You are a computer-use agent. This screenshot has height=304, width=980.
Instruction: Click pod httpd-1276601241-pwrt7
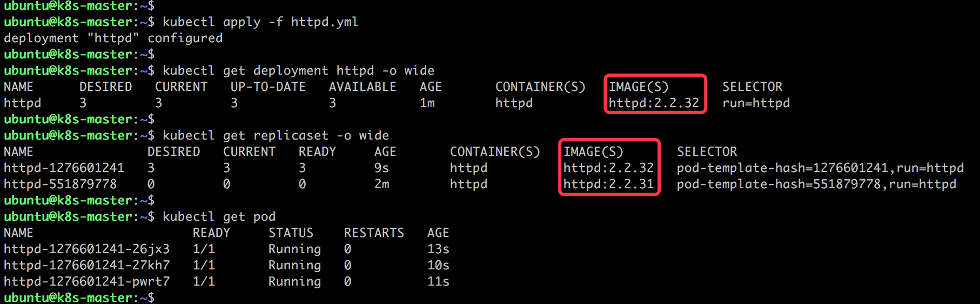coord(86,282)
